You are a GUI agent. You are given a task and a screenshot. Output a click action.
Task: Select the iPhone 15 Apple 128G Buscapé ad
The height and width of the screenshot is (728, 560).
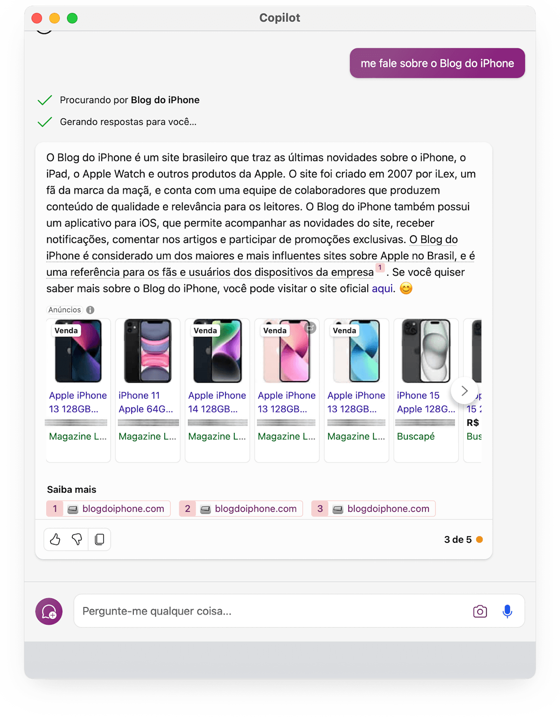pyautogui.click(x=426, y=390)
